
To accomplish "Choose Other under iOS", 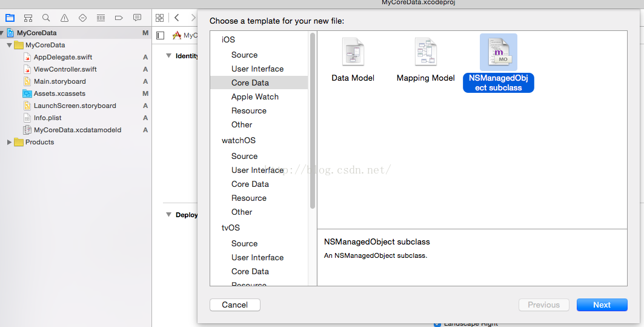I will [x=242, y=124].
